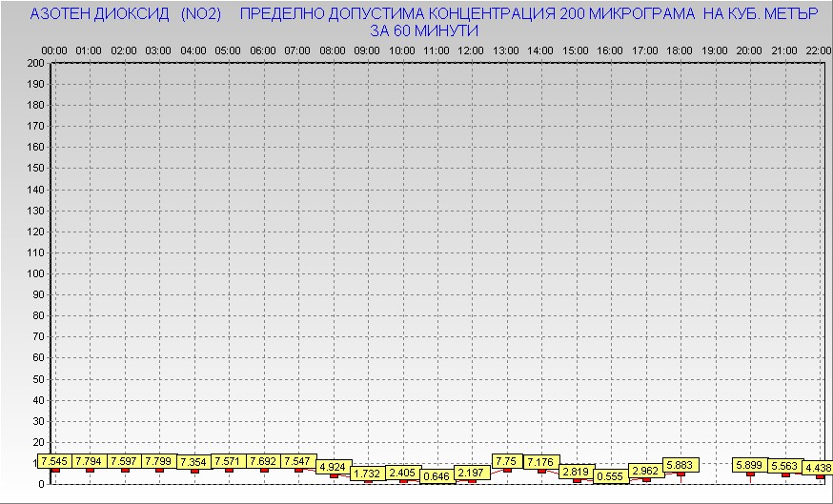Select the 5.899 data label

click(x=750, y=465)
